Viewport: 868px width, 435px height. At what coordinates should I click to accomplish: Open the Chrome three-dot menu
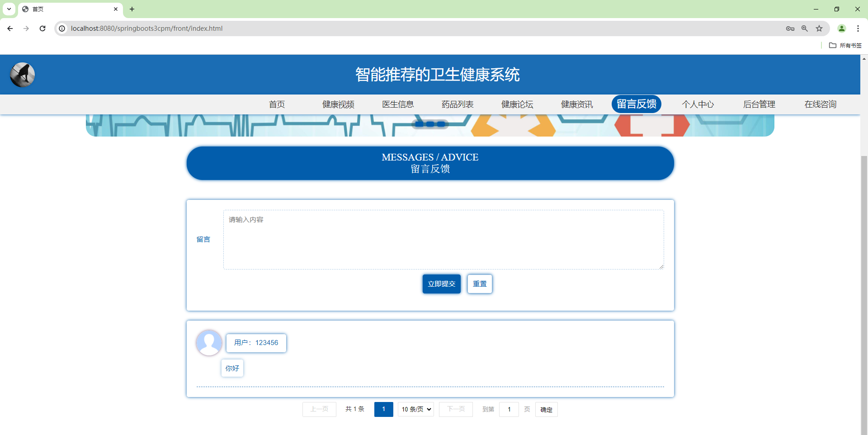pos(859,28)
